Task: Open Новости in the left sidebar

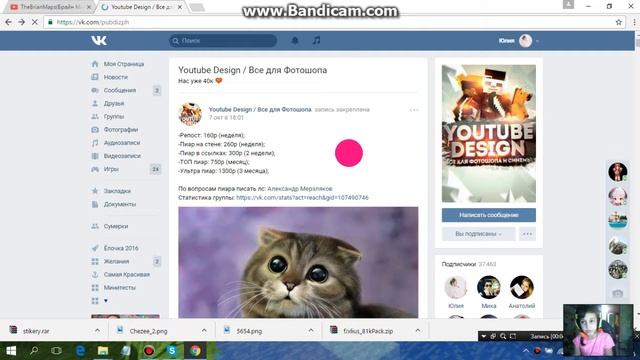Action: (116, 77)
